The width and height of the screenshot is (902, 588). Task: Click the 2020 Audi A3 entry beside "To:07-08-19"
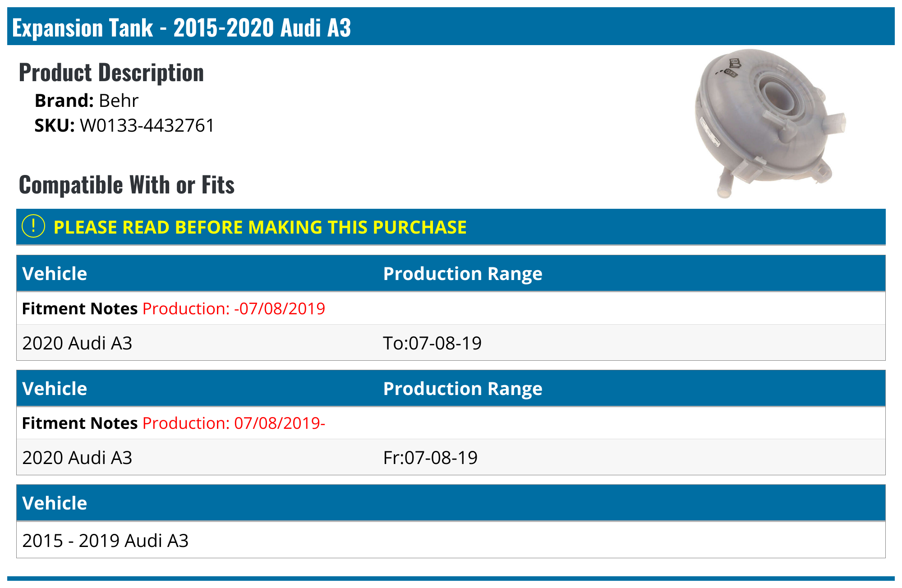(77, 343)
